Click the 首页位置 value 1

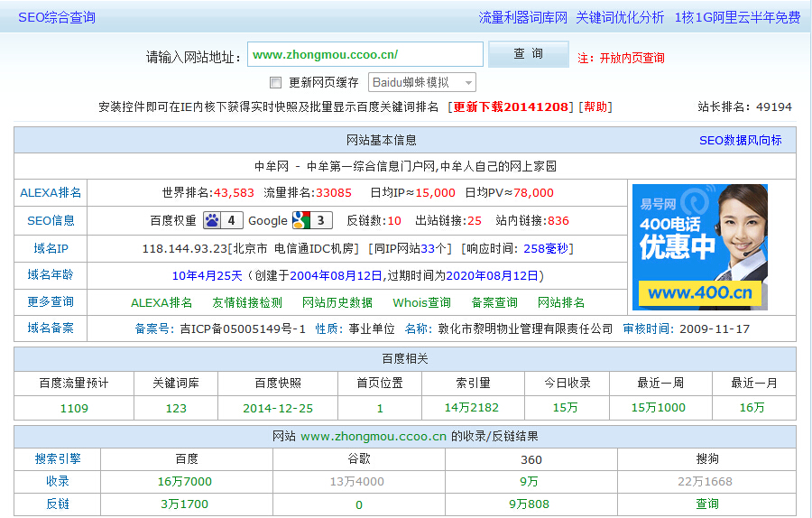point(380,409)
